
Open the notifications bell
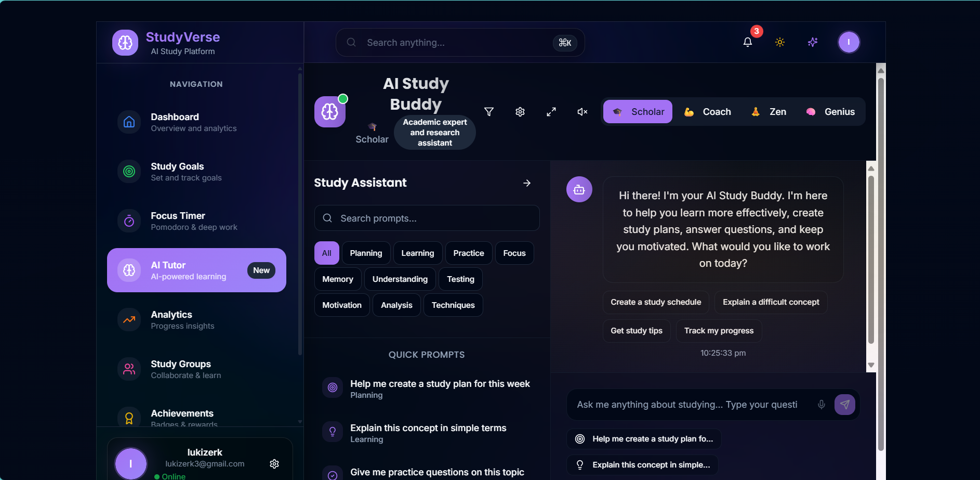[748, 42]
